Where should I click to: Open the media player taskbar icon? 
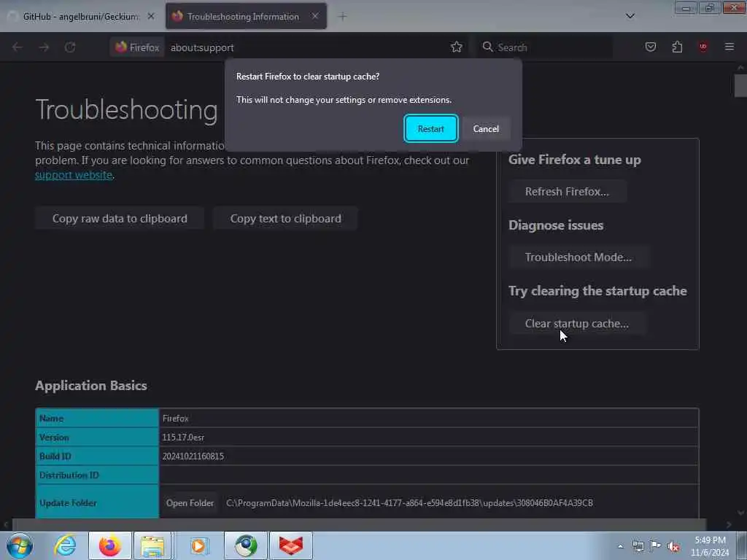[198, 545]
